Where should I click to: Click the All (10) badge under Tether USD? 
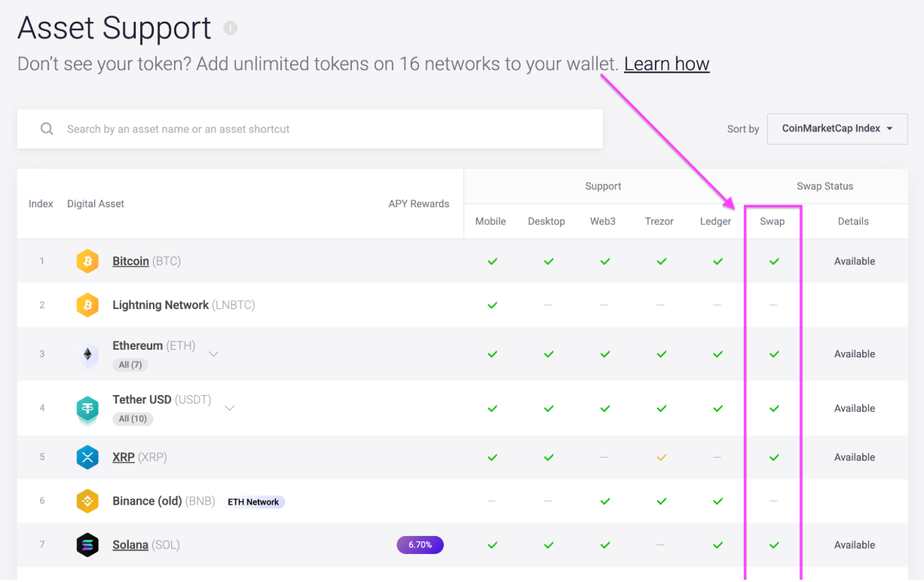[x=133, y=419]
